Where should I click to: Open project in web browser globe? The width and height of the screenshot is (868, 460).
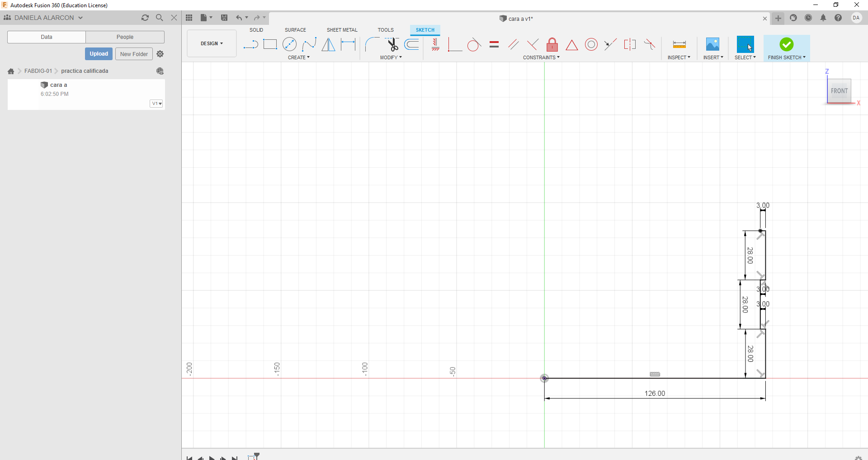(x=160, y=71)
